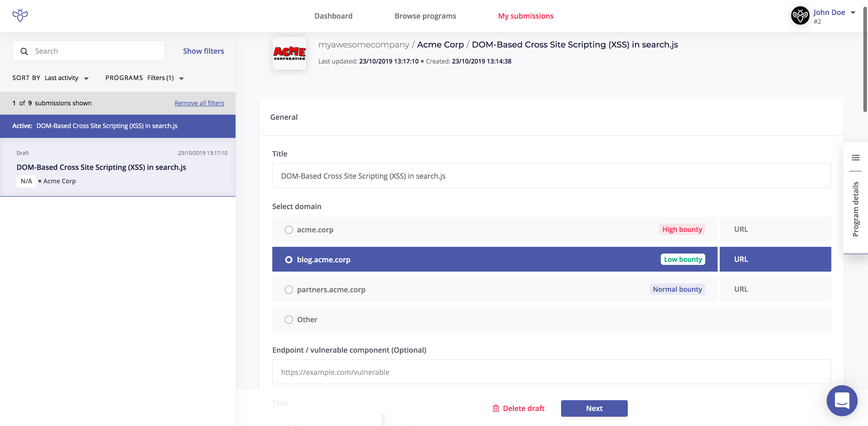Screen dimensions: 868x426
Task: Click the General section heading
Action: (x=284, y=117)
